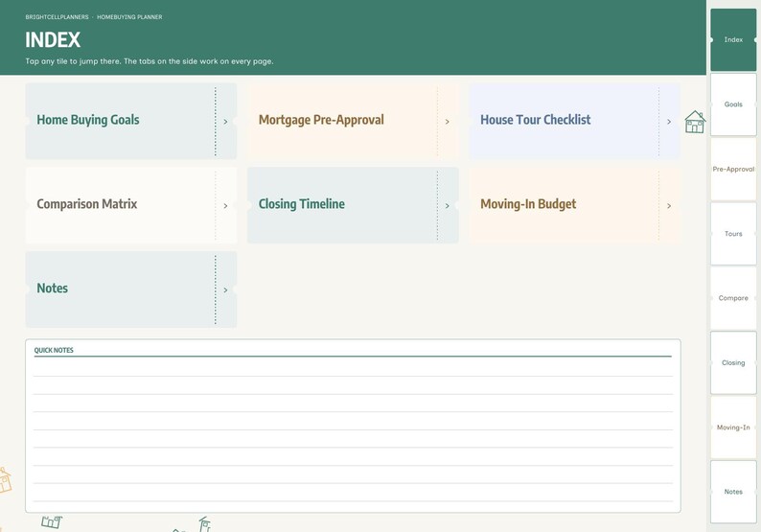Open the Moving-In Budget tile

coord(575,205)
